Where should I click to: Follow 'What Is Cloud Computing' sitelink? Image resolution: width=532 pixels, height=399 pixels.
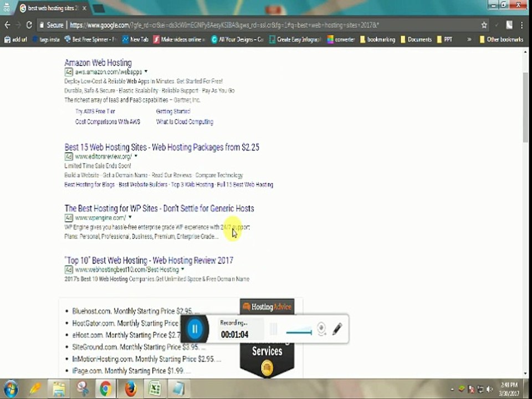[185, 121]
